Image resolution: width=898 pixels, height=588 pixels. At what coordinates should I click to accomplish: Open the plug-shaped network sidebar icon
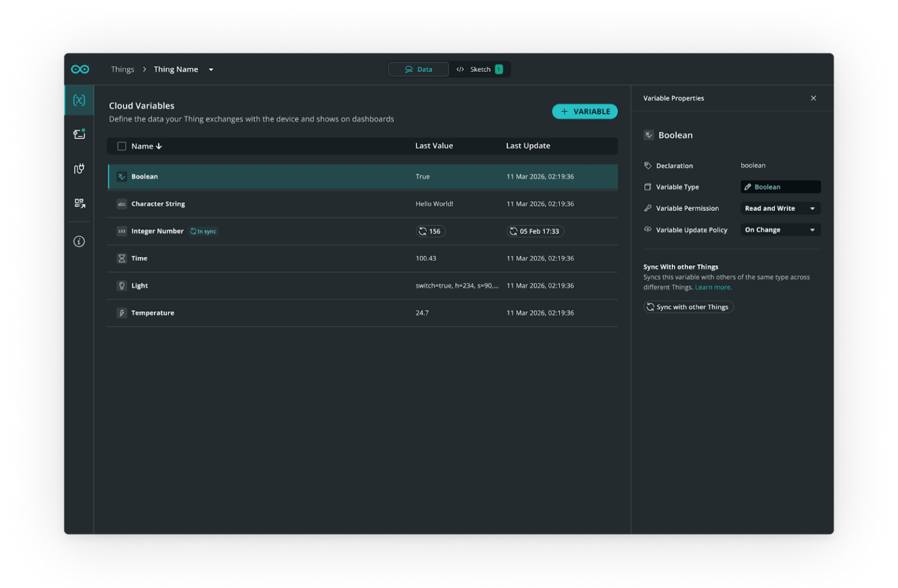pyautogui.click(x=79, y=169)
